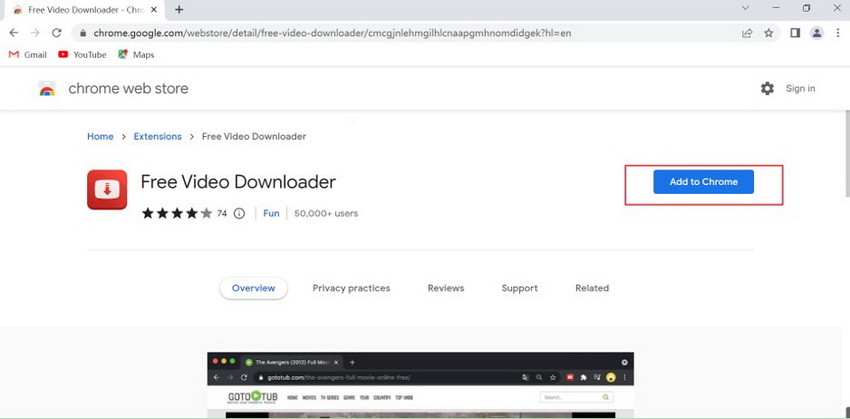This screenshot has width=850, height=419.
Task: Click the address bar URL
Action: click(332, 34)
